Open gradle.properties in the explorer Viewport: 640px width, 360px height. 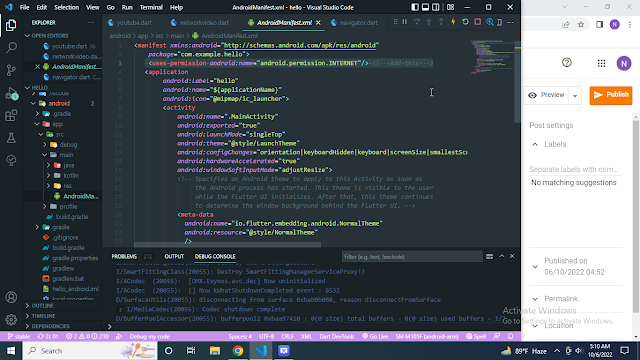(x=75, y=258)
